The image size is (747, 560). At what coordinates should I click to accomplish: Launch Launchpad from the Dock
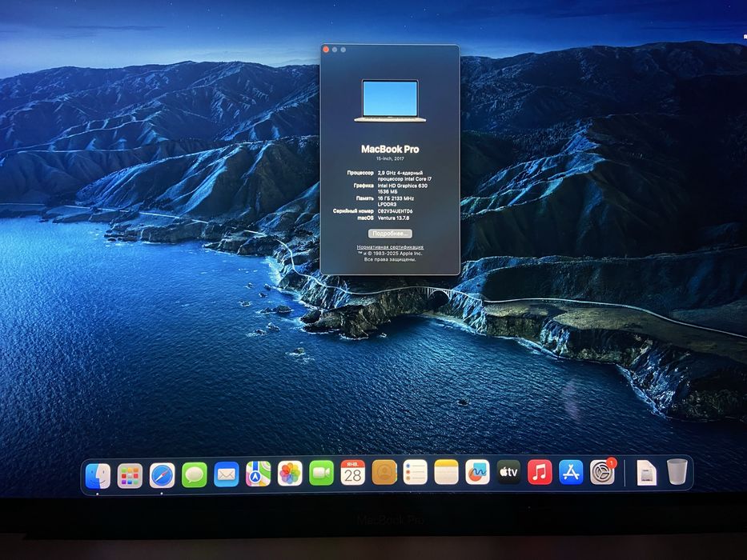(130, 476)
